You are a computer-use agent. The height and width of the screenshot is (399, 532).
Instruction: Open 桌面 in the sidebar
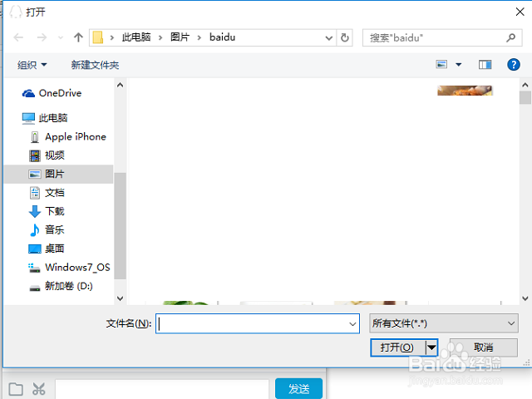[x=47, y=249]
